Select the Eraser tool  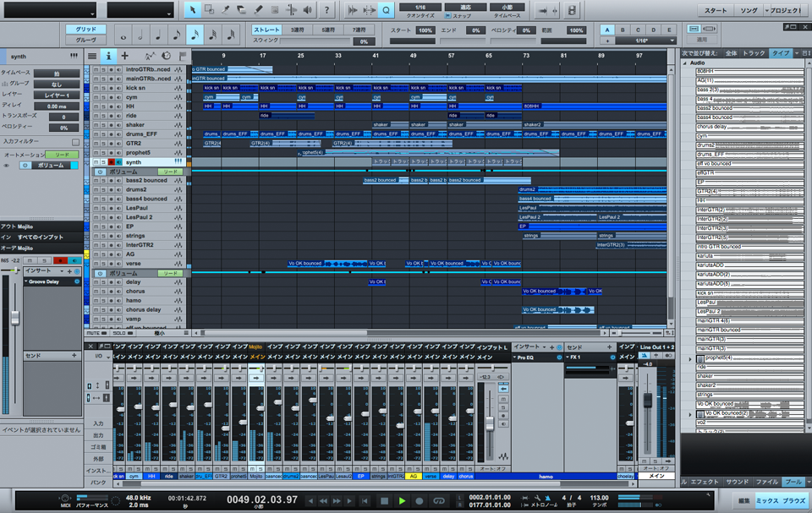[x=242, y=10]
